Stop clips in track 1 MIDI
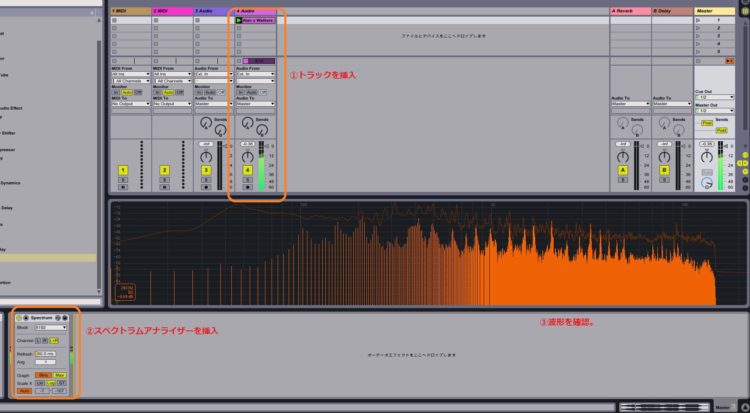The height and width of the screenshot is (413, 750). click(x=114, y=61)
